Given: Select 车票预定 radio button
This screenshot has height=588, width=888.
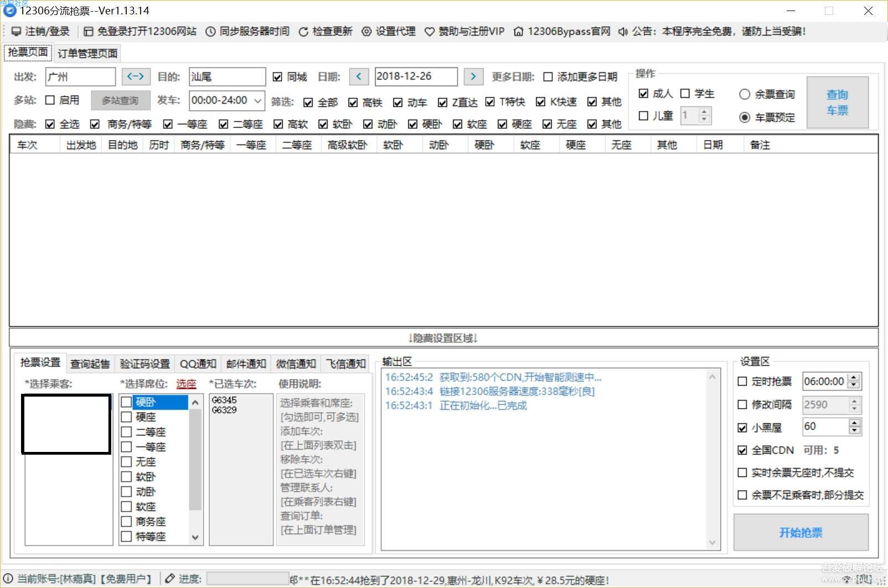Looking at the screenshot, I should tap(745, 117).
